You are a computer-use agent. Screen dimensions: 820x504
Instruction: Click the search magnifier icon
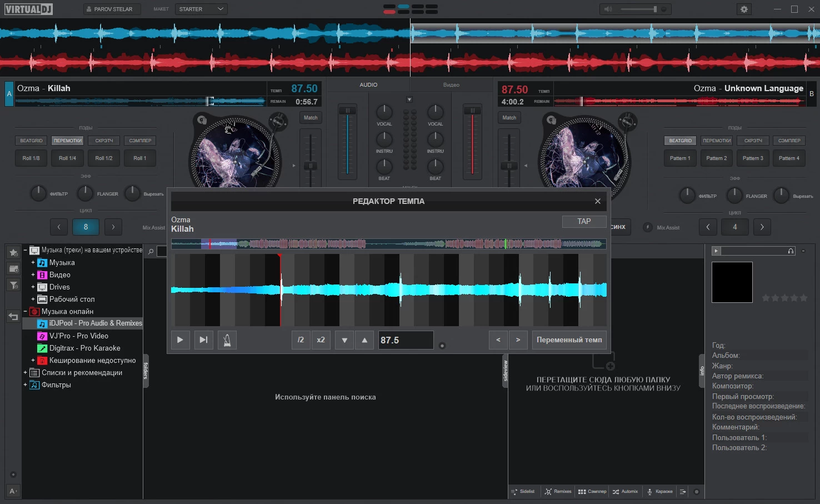coord(151,251)
